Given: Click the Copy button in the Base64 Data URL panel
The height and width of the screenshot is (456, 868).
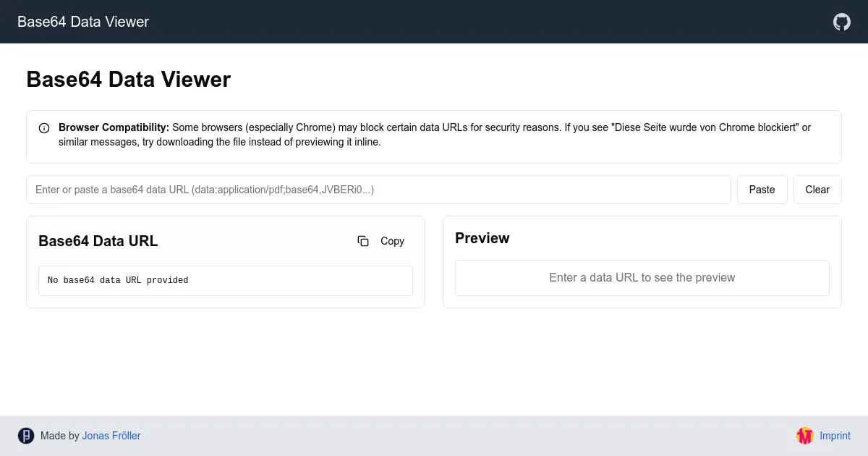Looking at the screenshot, I should [380, 241].
